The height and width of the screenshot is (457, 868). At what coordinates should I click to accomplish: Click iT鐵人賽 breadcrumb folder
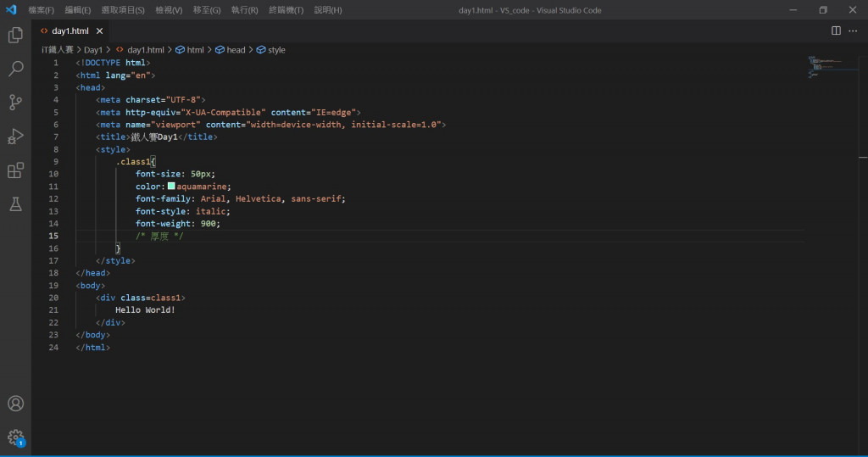[57, 50]
